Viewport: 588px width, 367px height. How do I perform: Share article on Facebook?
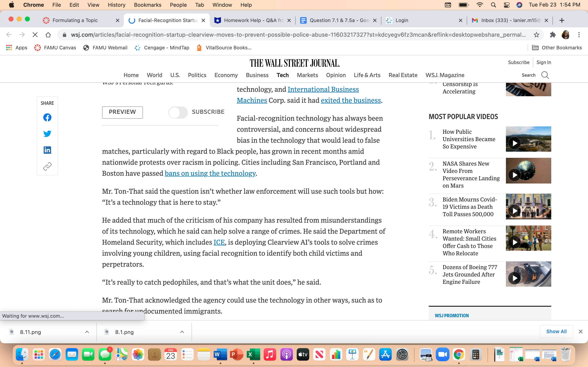click(47, 117)
